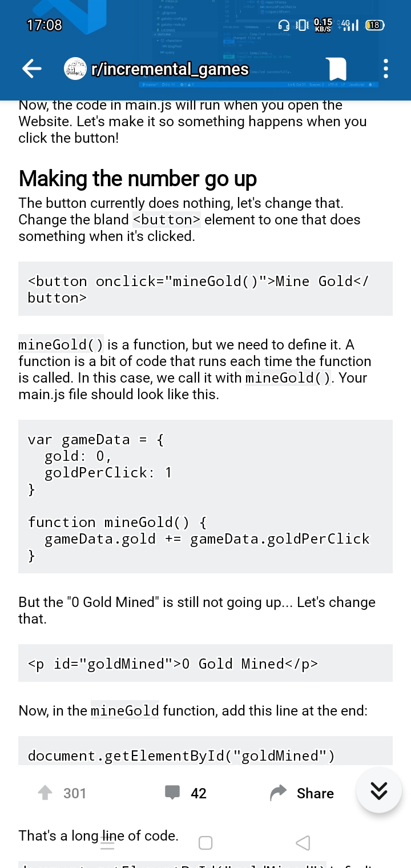
Task: Tap the Android recent apps icon
Action: 107,842
